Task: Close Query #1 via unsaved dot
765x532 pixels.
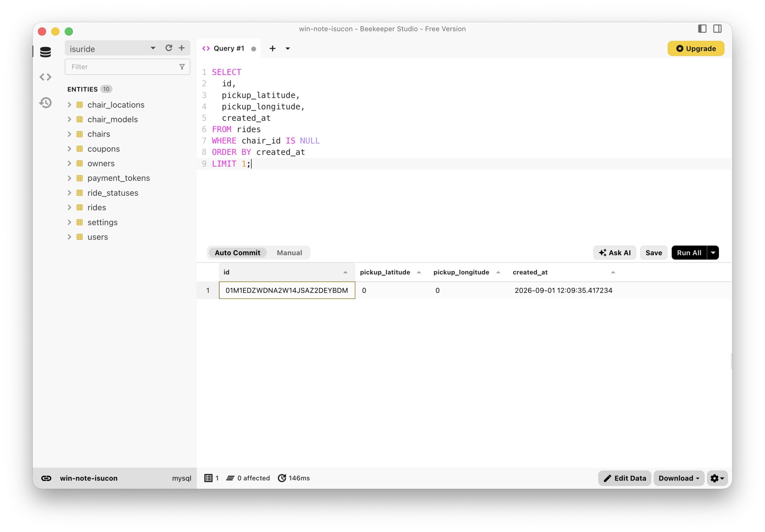Action: (254, 49)
